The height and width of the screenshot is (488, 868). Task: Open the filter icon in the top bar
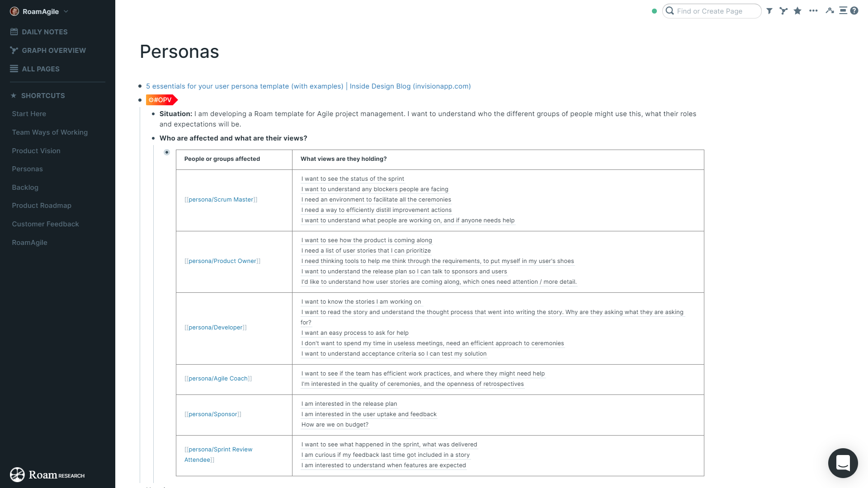pyautogui.click(x=769, y=11)
